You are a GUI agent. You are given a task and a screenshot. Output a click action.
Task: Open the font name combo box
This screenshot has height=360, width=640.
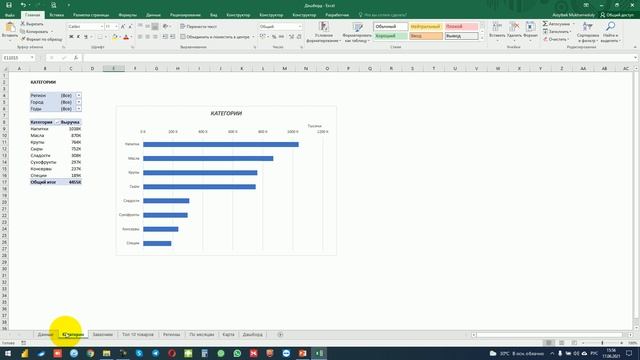[x=85, y=27]
